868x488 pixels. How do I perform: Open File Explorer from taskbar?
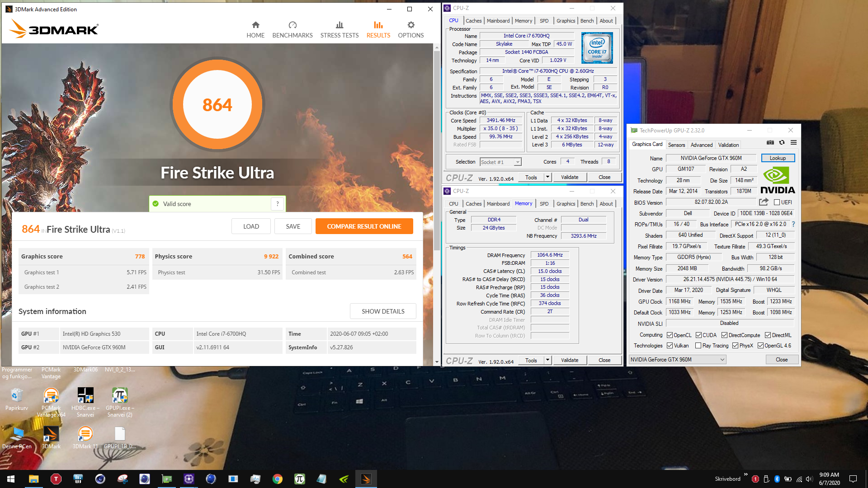34,479
